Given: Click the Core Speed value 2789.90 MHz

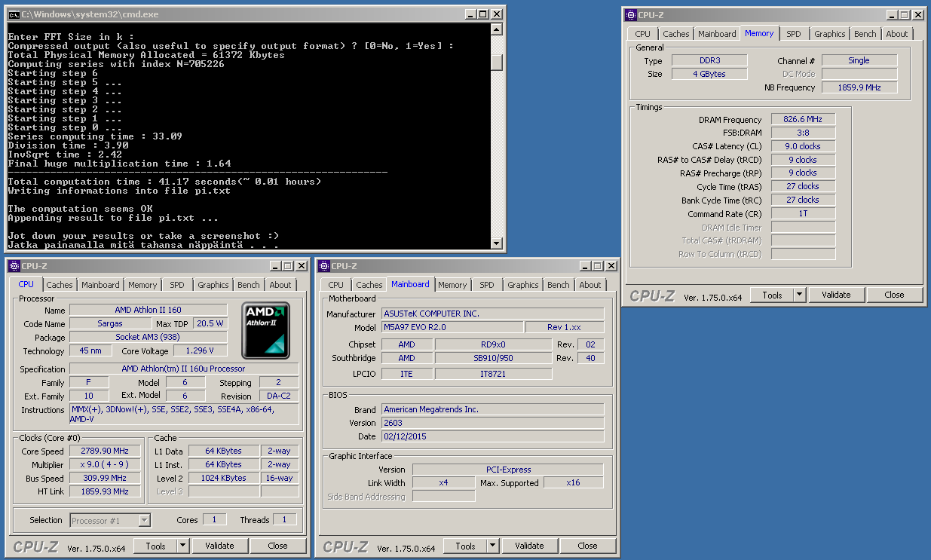Looking at the screenshot, I should 105,451.
